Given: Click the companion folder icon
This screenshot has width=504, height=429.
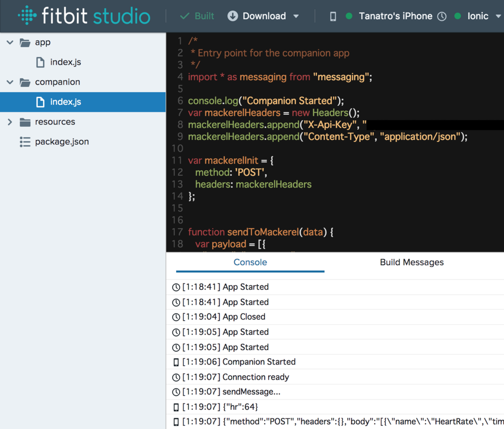Looking at the screenshot, I should pos(25,82).
